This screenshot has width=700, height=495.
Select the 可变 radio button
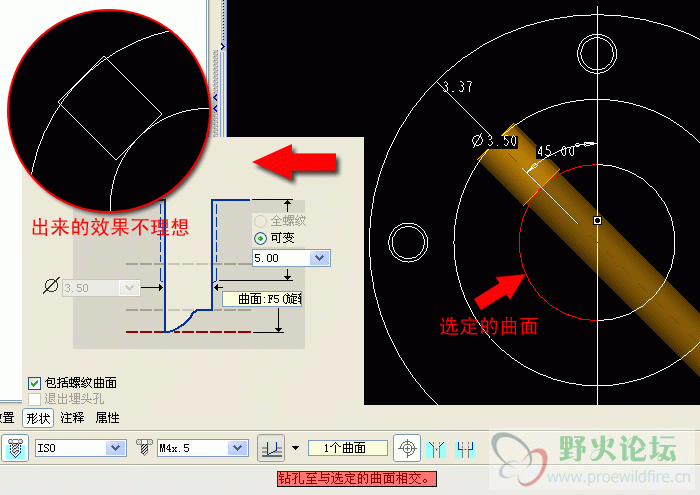[260, 238]
